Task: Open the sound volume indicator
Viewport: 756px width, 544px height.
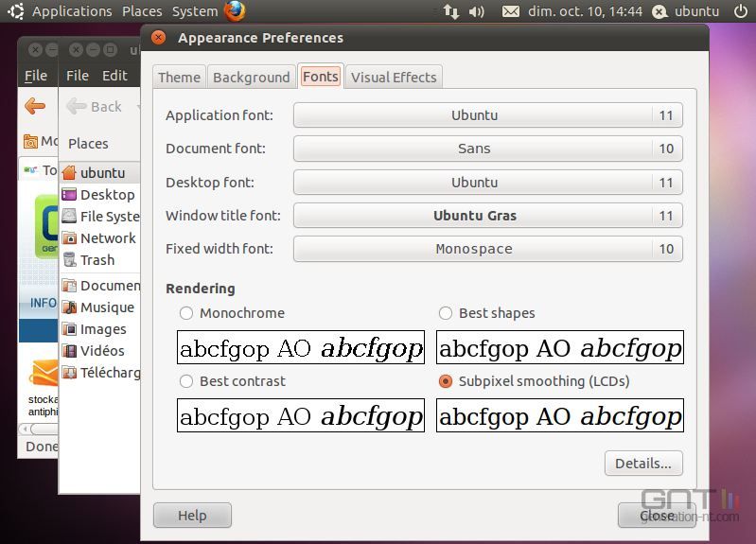Action: [x=476, y=11]
